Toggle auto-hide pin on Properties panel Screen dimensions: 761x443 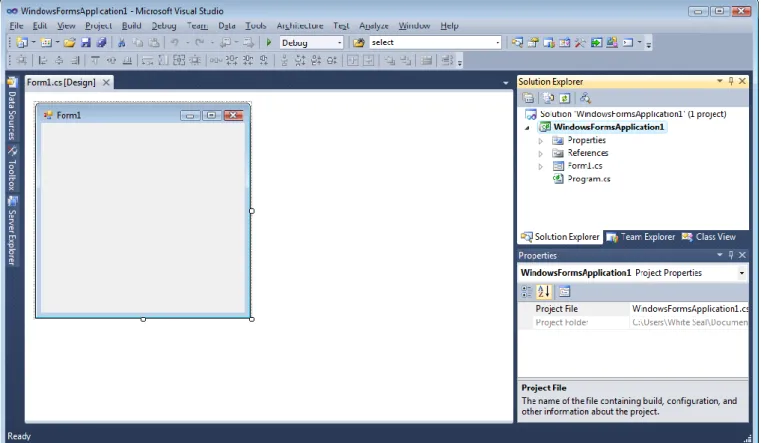pyautogui.click(x=731, y=255)
